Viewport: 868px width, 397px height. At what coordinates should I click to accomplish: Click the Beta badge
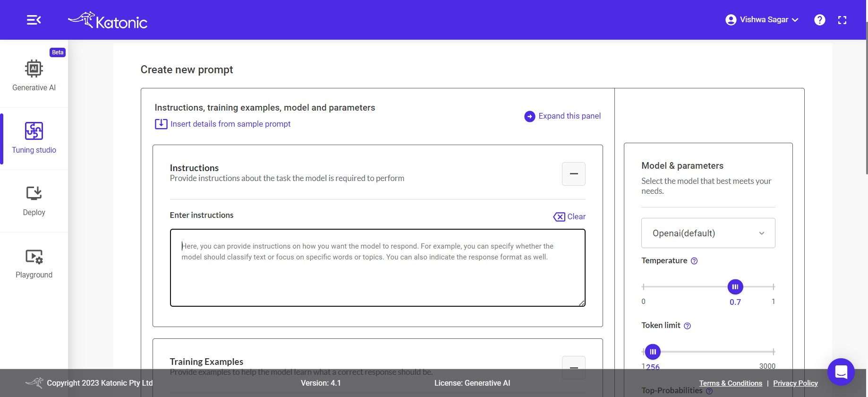(58, 52)
